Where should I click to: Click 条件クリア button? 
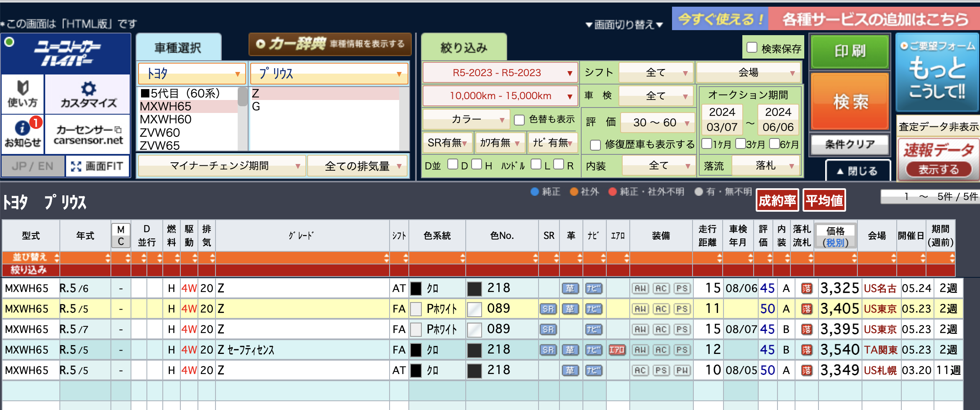pos(850,144)
